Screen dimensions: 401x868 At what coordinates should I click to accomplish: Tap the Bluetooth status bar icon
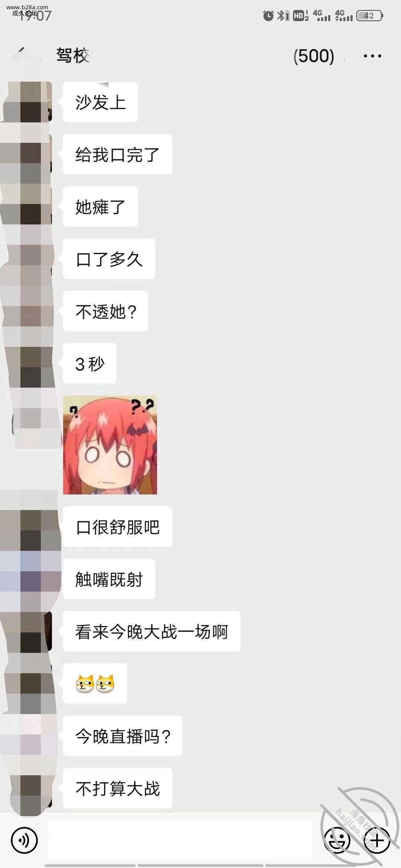pos(283,16)
